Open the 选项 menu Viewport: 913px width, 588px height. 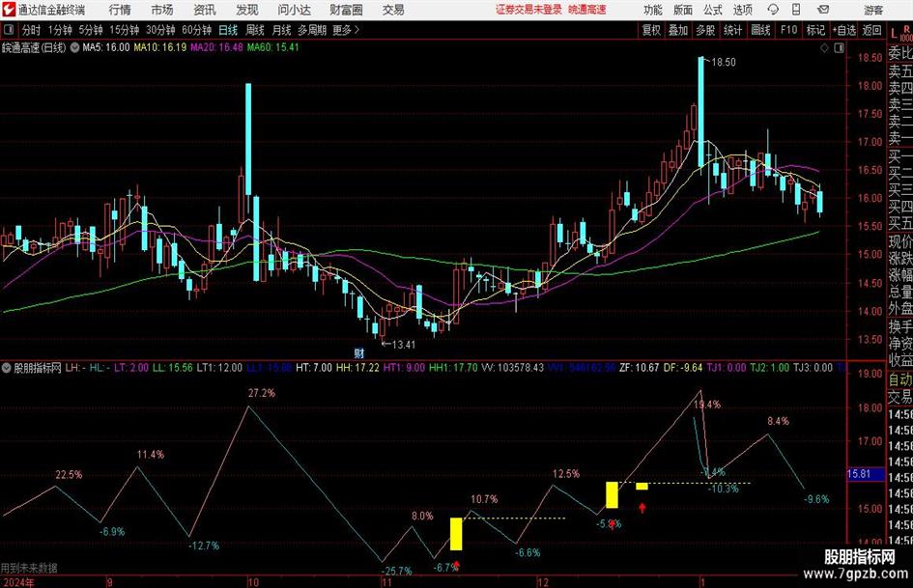[742, 10]
